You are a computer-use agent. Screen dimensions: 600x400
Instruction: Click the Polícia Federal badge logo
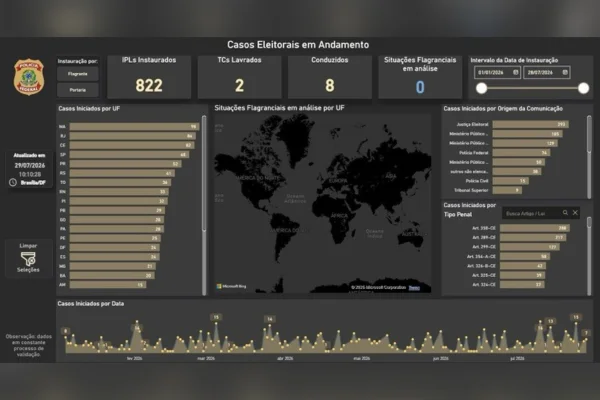[29, 77]
